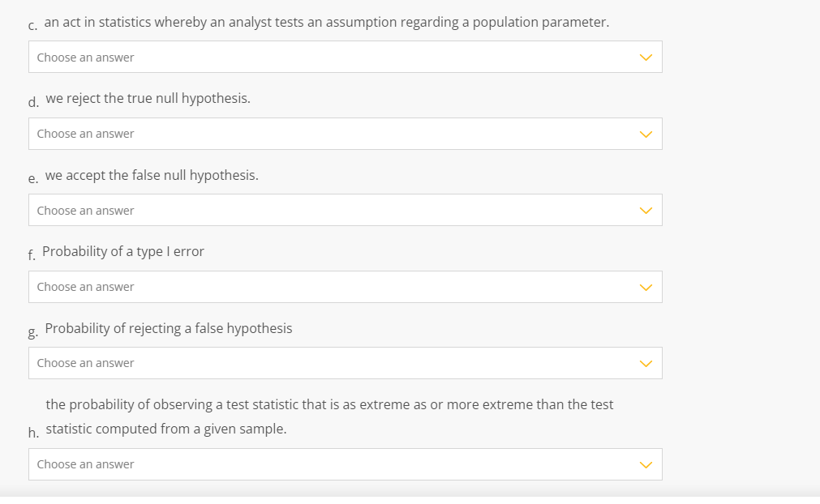Click the question c label text
The width and height of the screenshot is (820, 504).
click(328, 22)
